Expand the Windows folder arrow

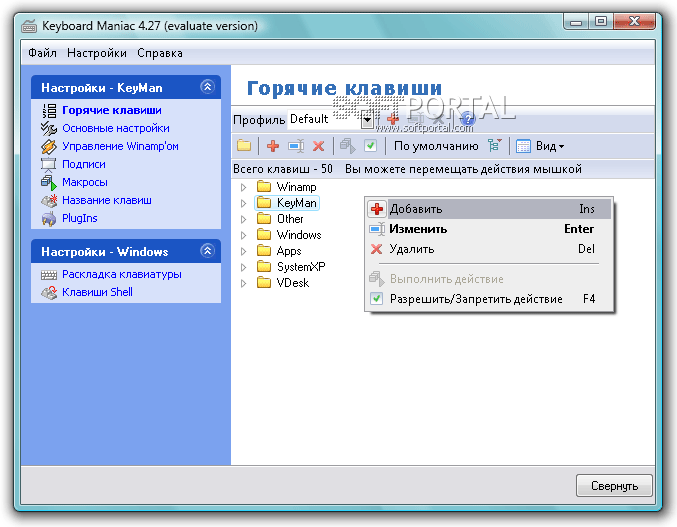coord(244,235)
